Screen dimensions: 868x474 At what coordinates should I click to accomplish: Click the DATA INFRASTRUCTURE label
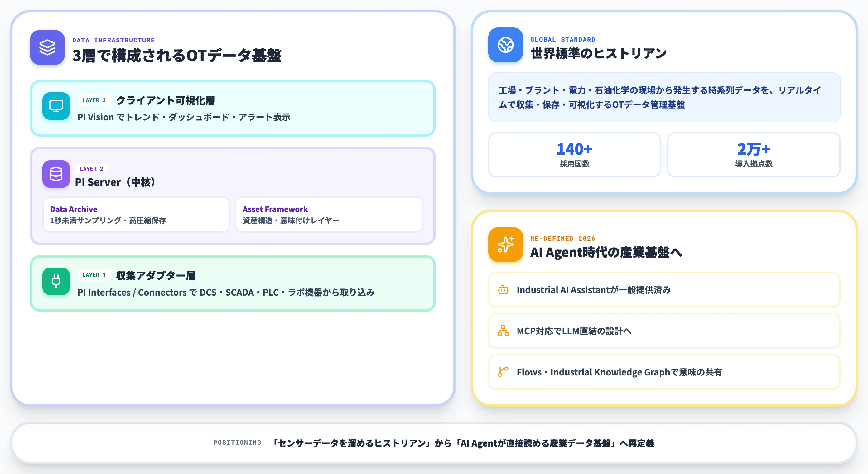[113, 41]
